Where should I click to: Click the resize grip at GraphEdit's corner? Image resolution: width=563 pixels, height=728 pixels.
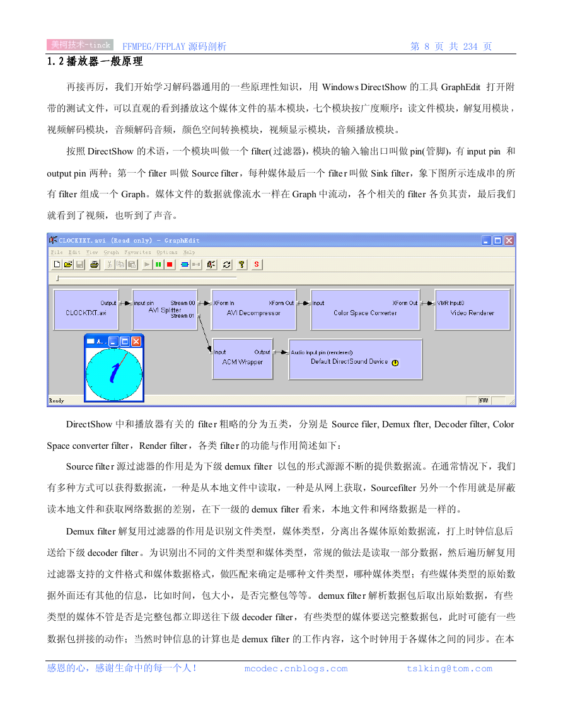pos(512,402)
